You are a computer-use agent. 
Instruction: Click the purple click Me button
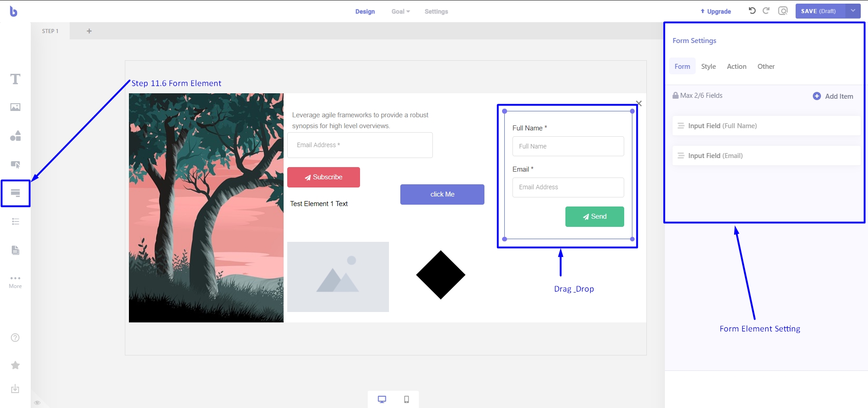point(442,194)
